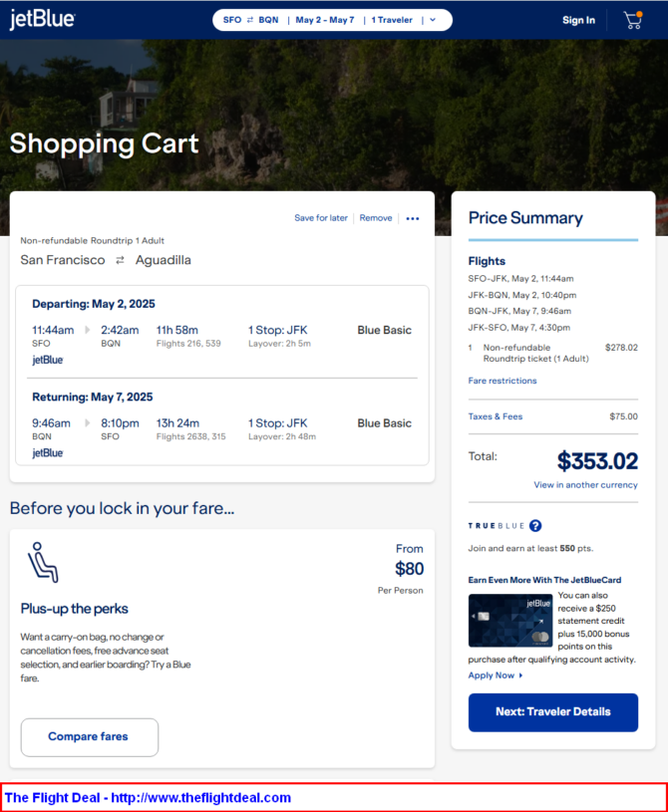Open the three-dots more options menu
The image size is (668, 812).
click(x=413, y=218)
